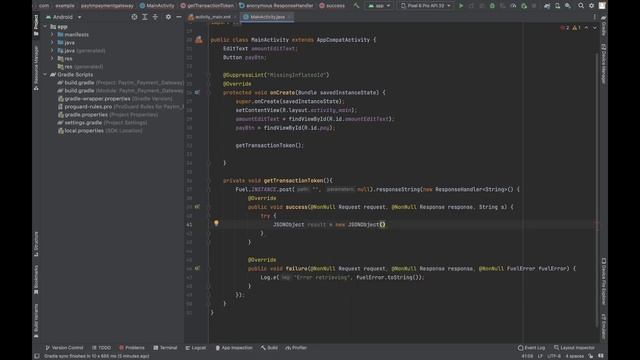Image resolution: width=640 pixels, height=360 pixels.
Task: Click getTransactionToken in the breadcrumb bar
Action: click(x=207, y=6)
